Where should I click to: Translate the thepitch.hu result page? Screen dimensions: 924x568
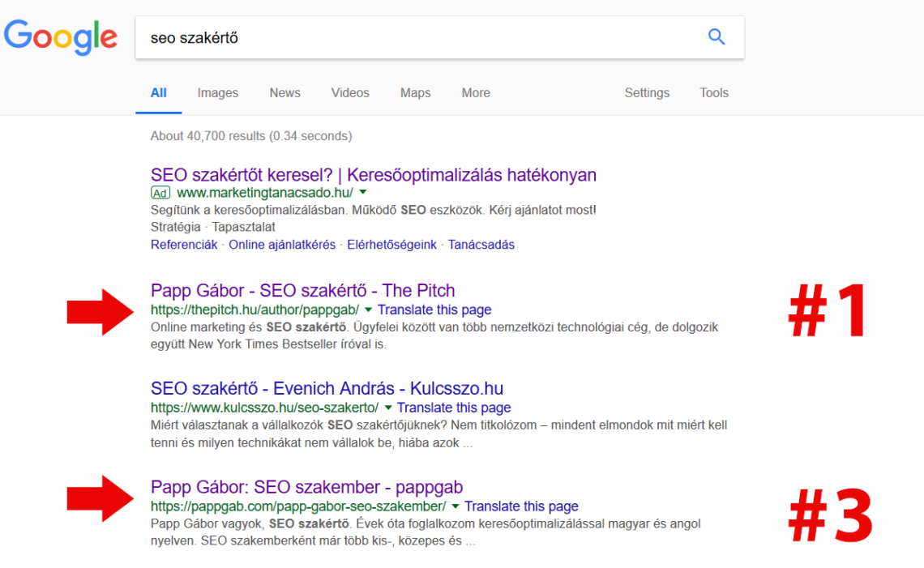[434, 310]
